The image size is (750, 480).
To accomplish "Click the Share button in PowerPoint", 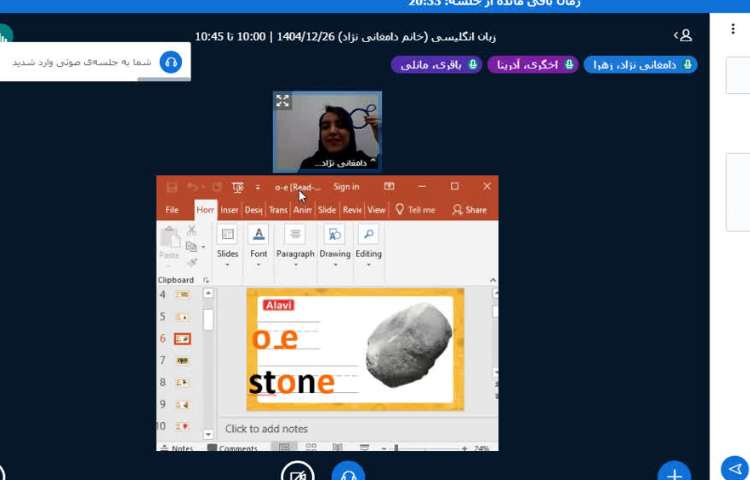I will pos(469,210).
